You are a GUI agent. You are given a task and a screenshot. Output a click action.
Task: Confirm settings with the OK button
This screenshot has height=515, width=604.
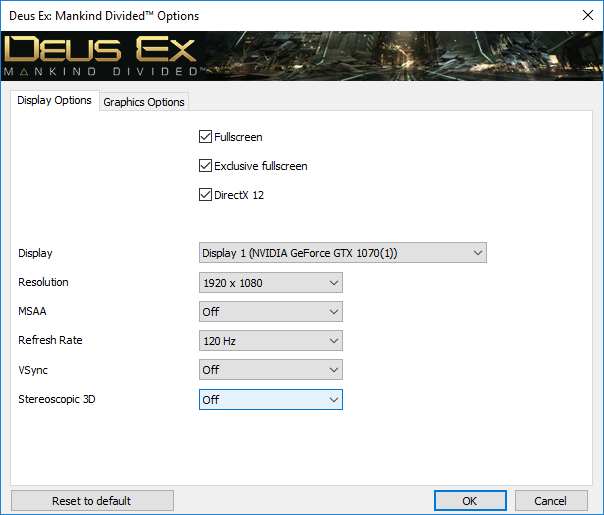[470, 501]
